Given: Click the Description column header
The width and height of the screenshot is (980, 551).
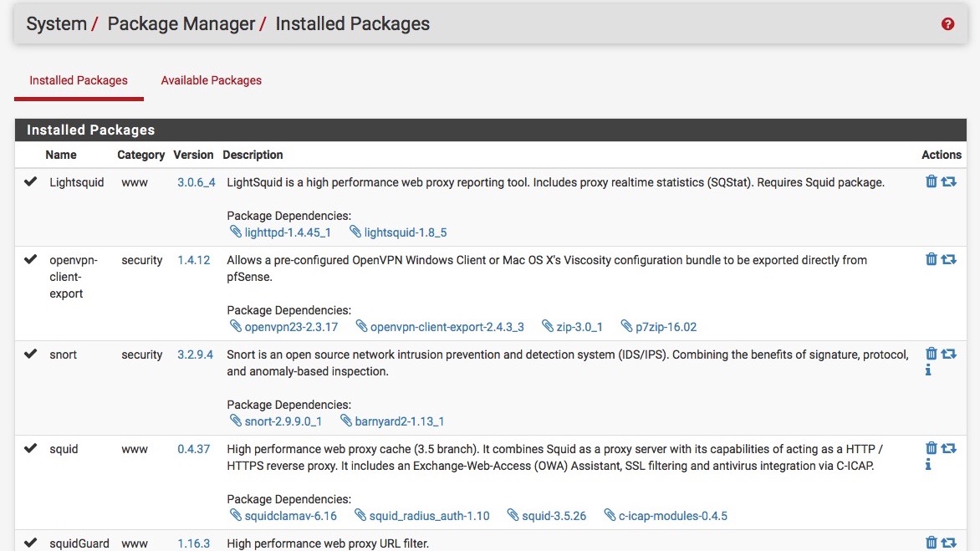Looking at the screenshot, I should click(x=253, y=155).
